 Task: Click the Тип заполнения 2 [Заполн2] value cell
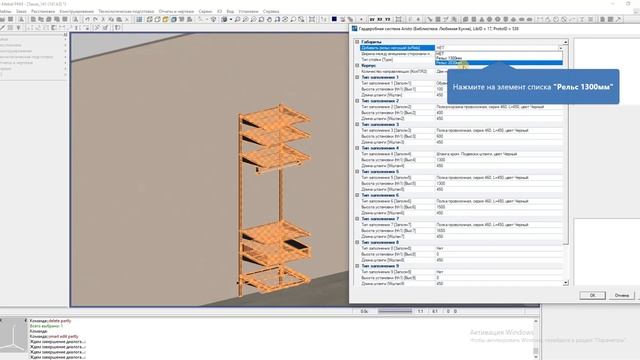point(499,107)
